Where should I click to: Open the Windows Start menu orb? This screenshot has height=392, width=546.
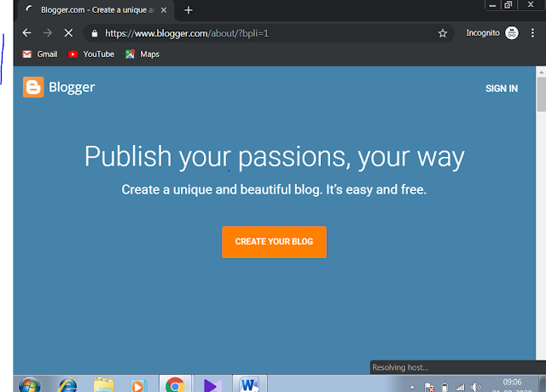(x=30, y=384)
